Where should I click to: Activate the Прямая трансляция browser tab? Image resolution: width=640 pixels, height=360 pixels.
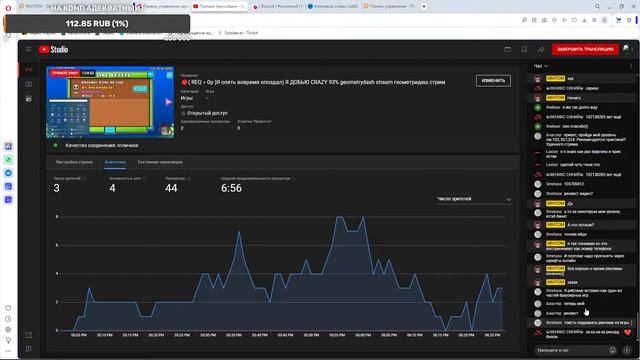(219, 7)
